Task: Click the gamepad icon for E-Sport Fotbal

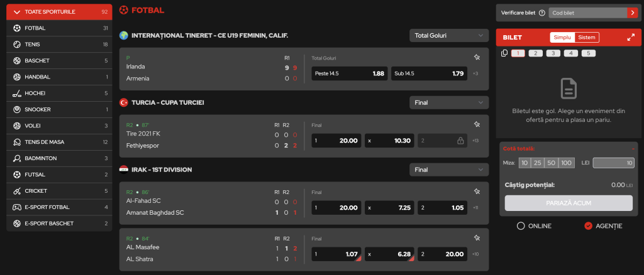Action: [17, 207]
